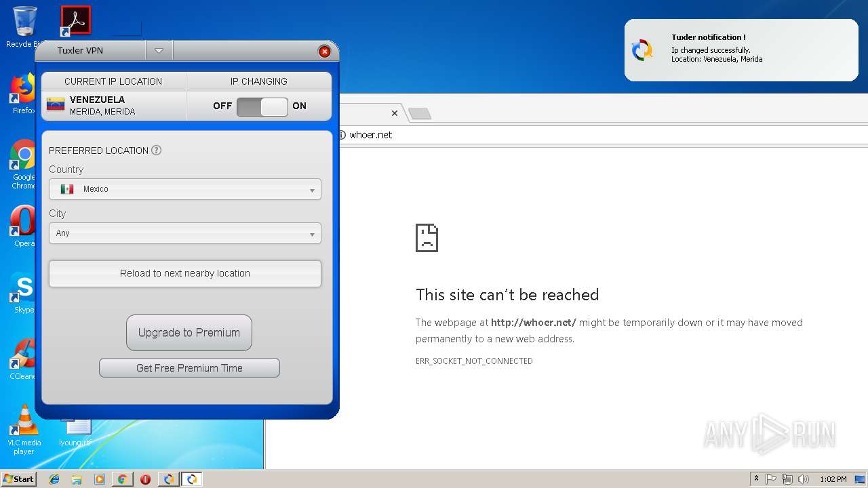Switch to Chrome in taskbar
This screenshot has width=868, height=488.
122,479
